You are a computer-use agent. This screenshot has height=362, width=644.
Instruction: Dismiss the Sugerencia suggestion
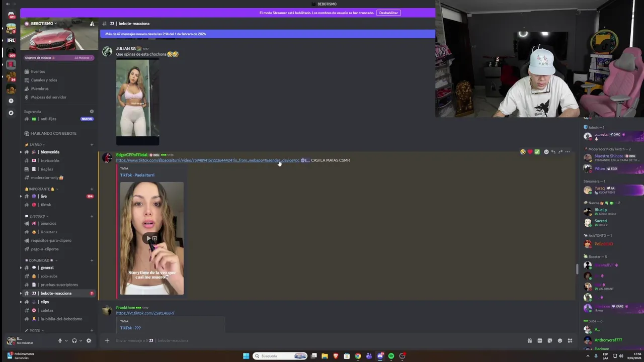point(92,112)
